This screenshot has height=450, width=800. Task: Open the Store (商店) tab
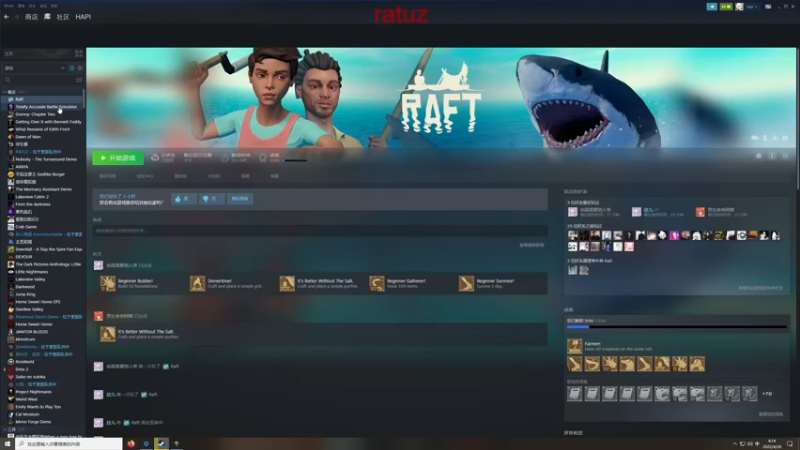[x=31, y=17]
